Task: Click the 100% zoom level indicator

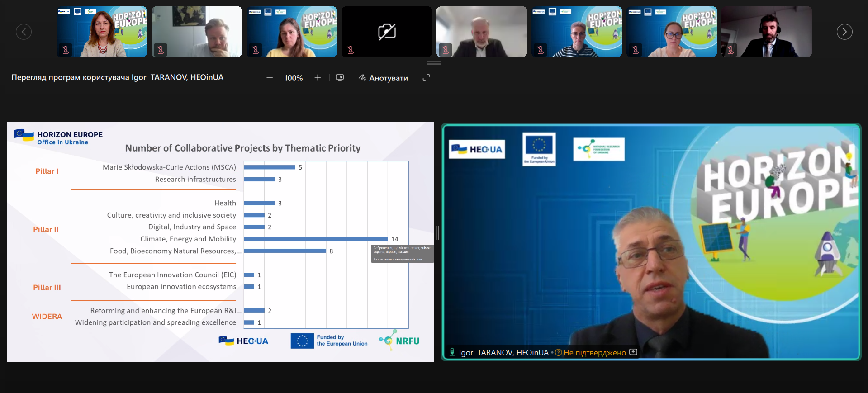Action: click(293, 78)
